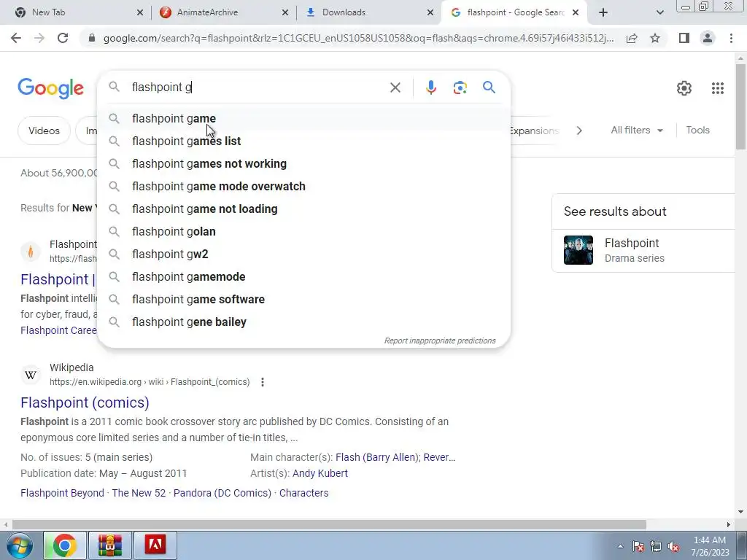Expand the All filters dropdown
This screenshot has width=747, height=560.
tap(636, 130)
